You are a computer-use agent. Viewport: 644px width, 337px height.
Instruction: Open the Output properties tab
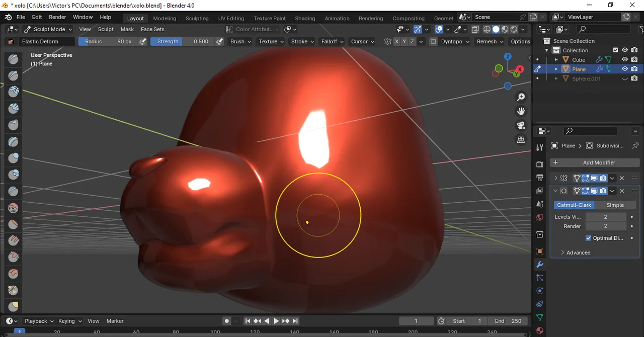[540, 178]
